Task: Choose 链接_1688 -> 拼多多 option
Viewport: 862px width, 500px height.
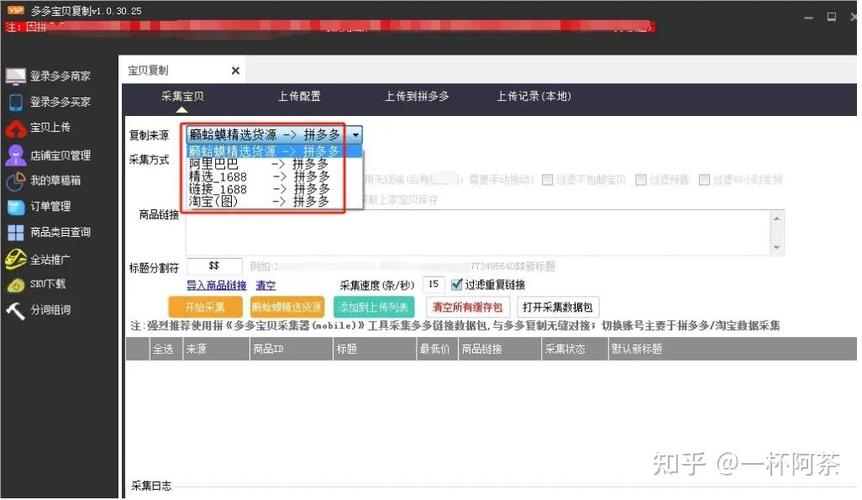Action: point(274,189)
